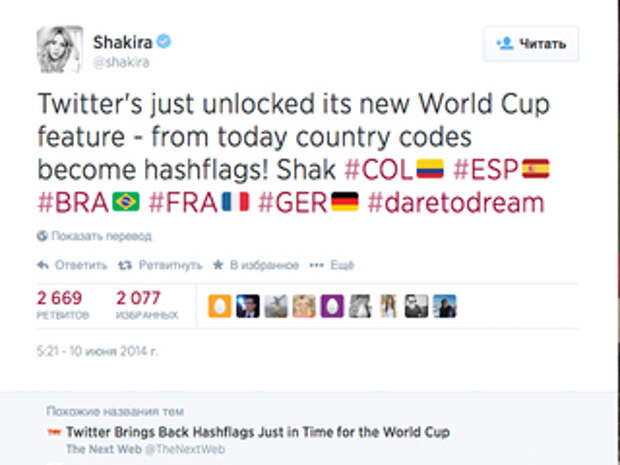The height and width of the screenshot is (465, 620).
Task: Click the orange egg avatar thumbnail
Action: [220, 306]
